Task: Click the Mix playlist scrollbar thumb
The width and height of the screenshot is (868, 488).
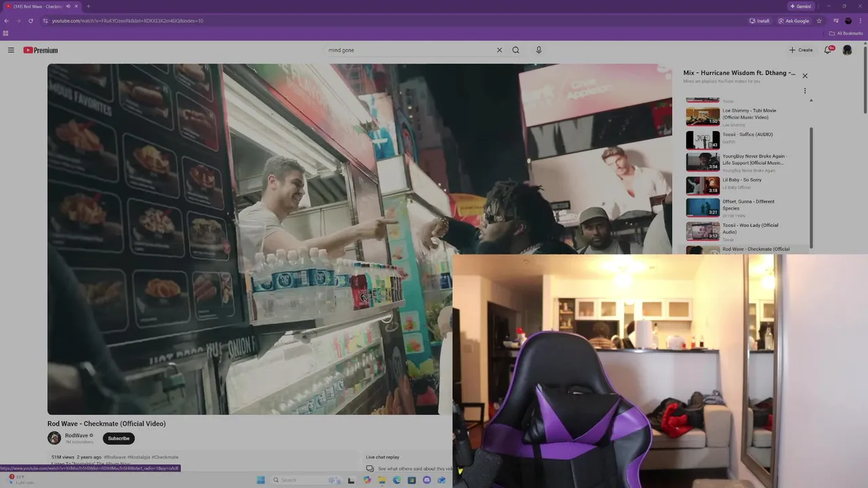Action: click(x=811, y=186)
